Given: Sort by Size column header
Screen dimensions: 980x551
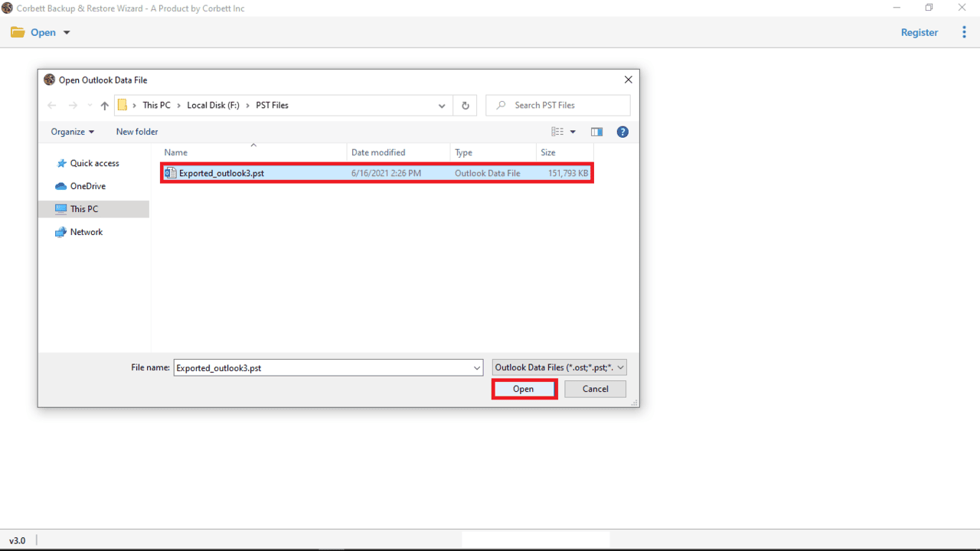Looking at the screenshot, I should [565, 152].
